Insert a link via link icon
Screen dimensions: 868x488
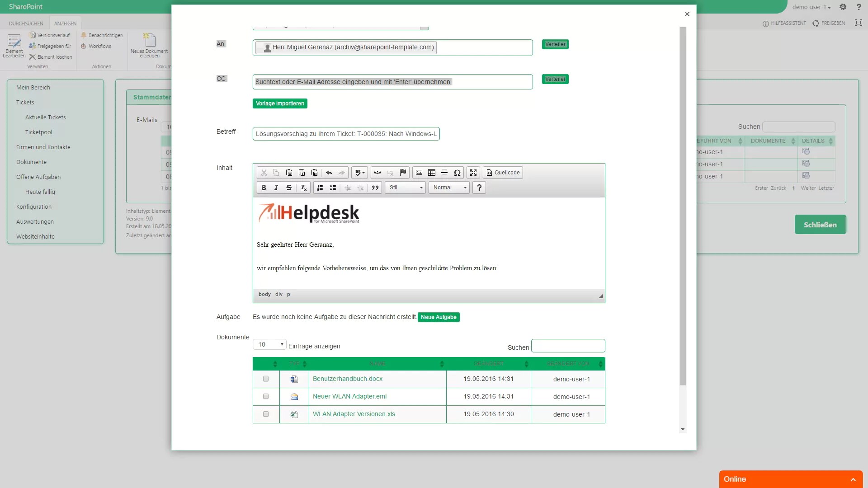click(377, 173)
